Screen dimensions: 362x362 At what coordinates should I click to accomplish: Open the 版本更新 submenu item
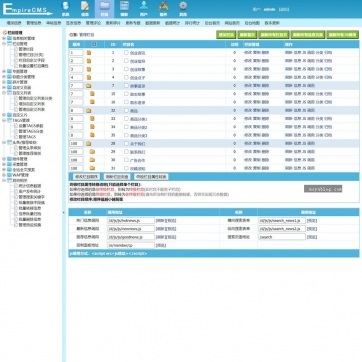click(x=272, y=23)
